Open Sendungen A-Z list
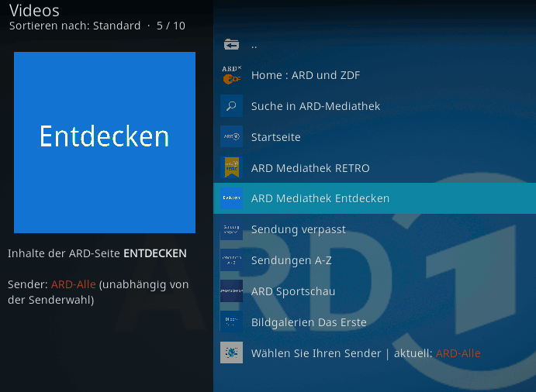The width and height of the screenshot is (536, 392). pos(375,260)
